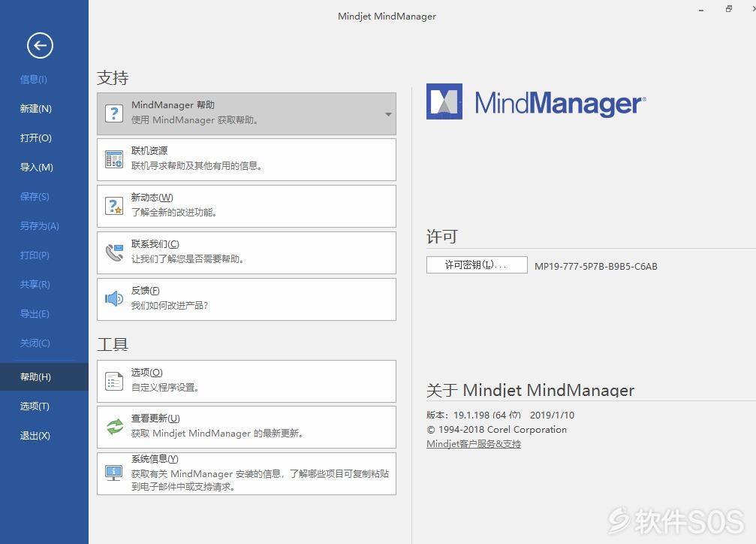Click the 系统信息 monitor icon
This screenshot has width=756, height=544.
pos(114,473)
